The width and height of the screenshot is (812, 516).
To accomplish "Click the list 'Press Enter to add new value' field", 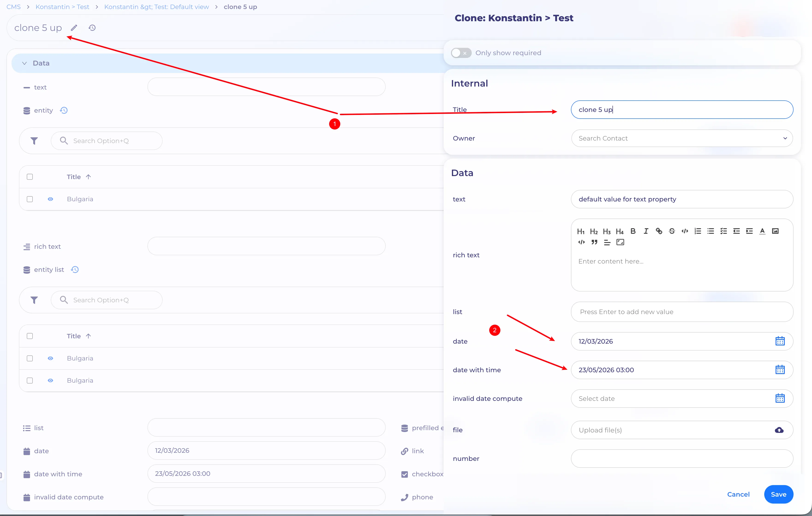I will (682, 312).
